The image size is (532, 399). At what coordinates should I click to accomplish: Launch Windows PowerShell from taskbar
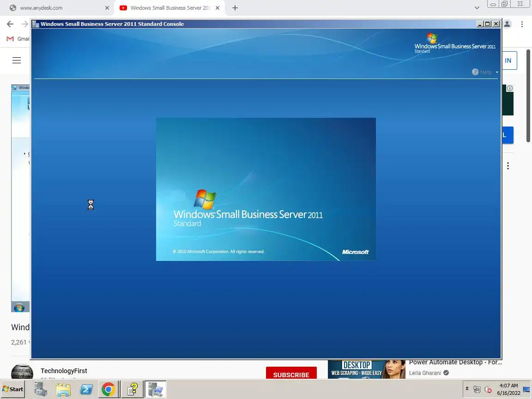pos(86,389)
